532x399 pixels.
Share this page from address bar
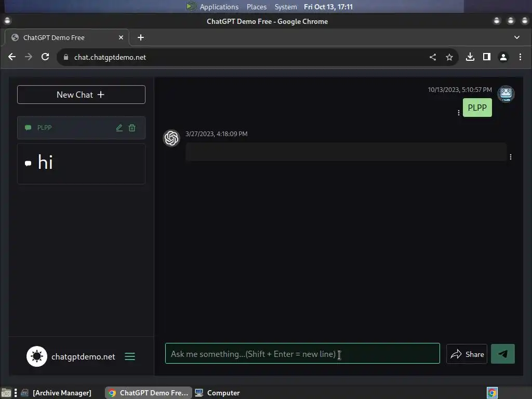[x=433, y=57]
